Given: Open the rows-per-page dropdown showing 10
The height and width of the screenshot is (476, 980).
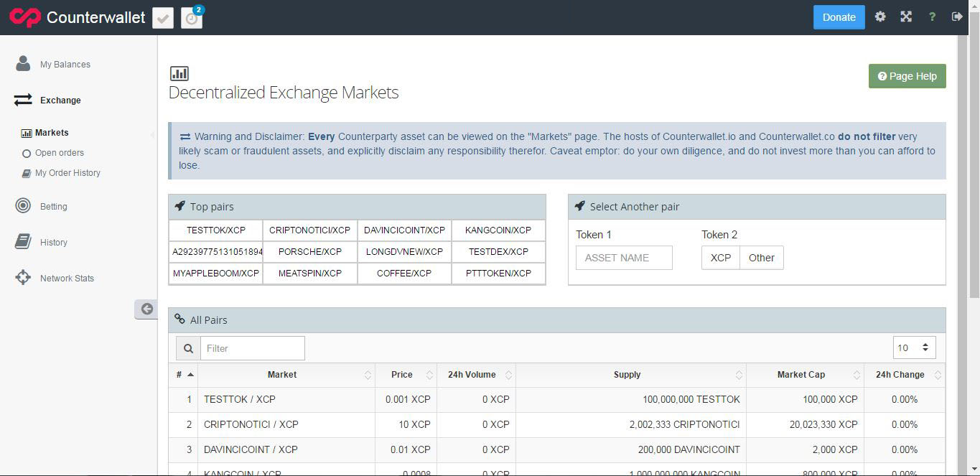Looking at the screenshot, I should coord(914,347).
